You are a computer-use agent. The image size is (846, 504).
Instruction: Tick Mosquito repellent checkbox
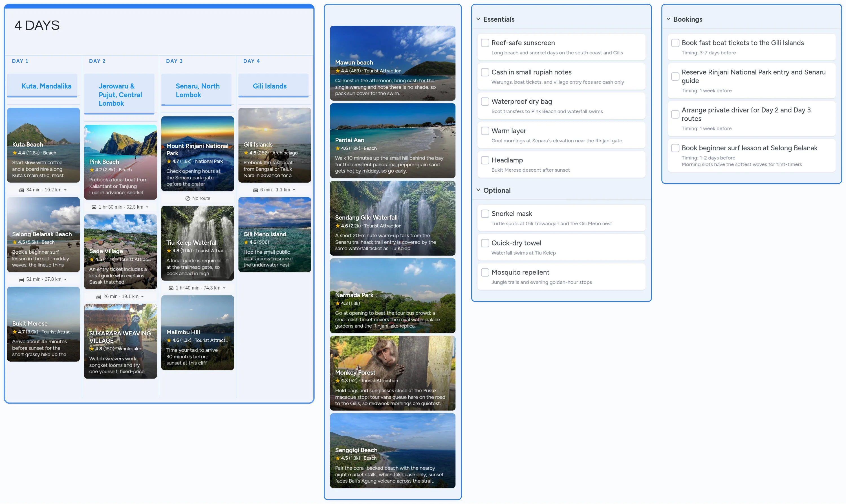(x=485, y=272)
